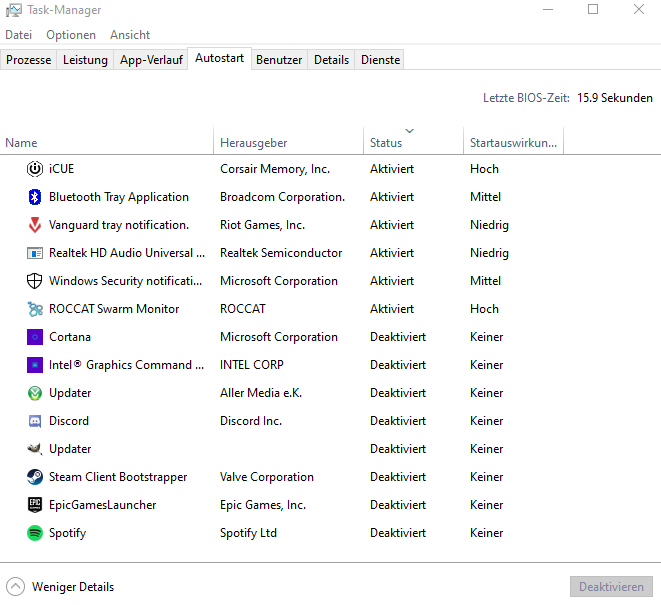Select ROCCAT Swarm Monitor entry
This screenshot has width=661, height=605.
click(114, 309)
